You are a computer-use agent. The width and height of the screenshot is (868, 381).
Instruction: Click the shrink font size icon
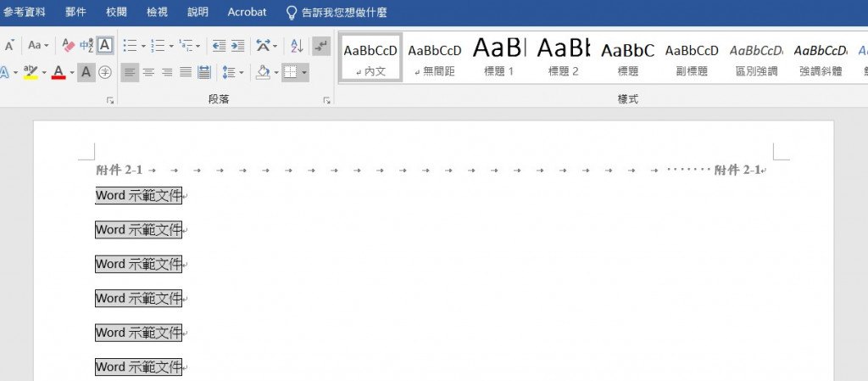point(9,46)
